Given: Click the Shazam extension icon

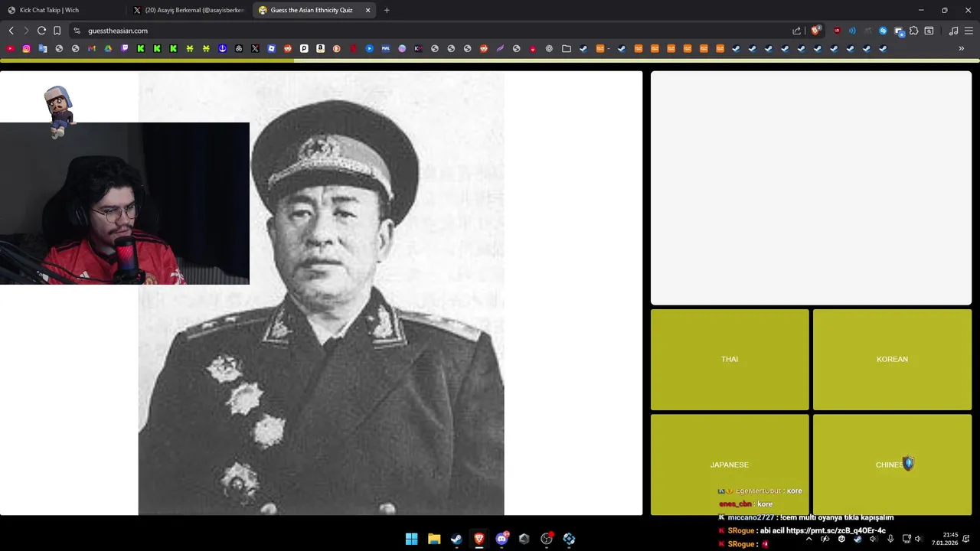Looking at the screenshot, I should pos(883,31).
